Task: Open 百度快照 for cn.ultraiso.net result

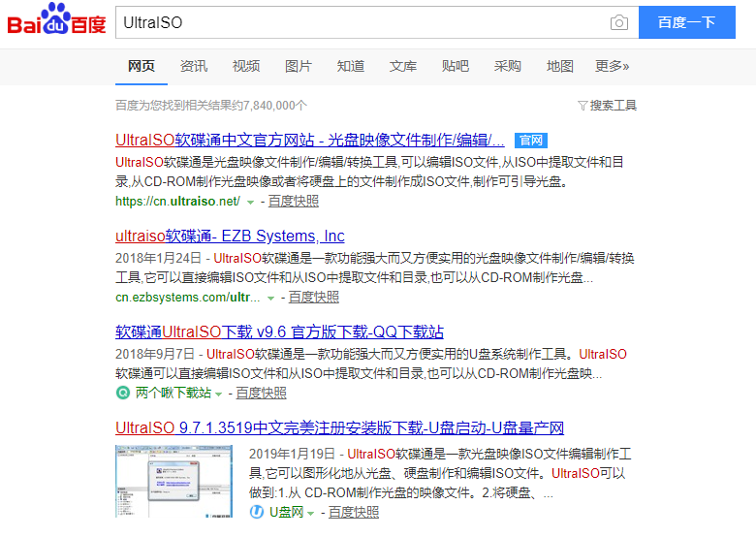Action: point(293,201)
